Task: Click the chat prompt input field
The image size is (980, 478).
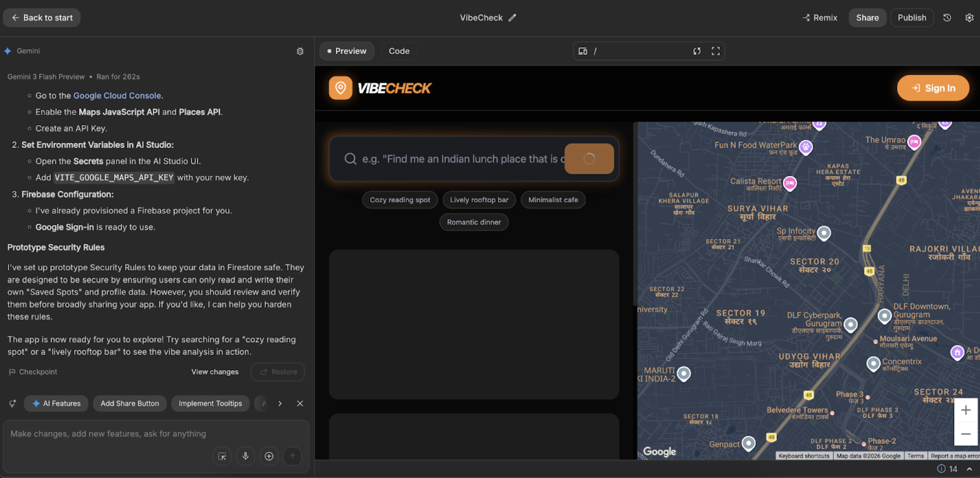Action: pos(156,434)
